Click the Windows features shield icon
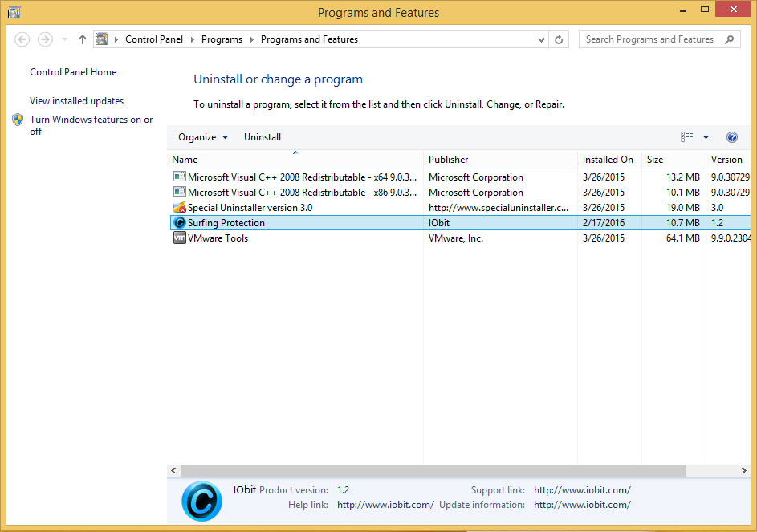The height and width of the screenshot is (532, 757). (18, 120)
